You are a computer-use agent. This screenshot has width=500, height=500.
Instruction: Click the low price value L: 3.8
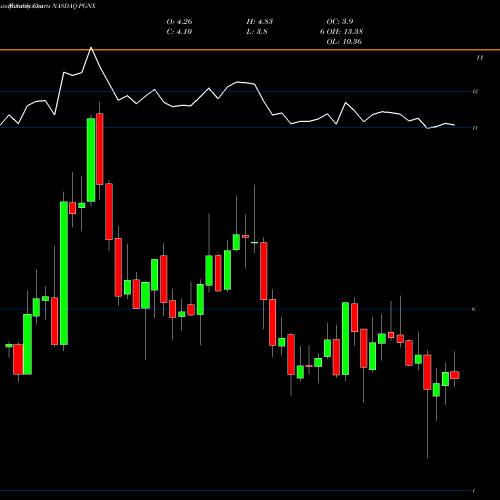(257, 32)
